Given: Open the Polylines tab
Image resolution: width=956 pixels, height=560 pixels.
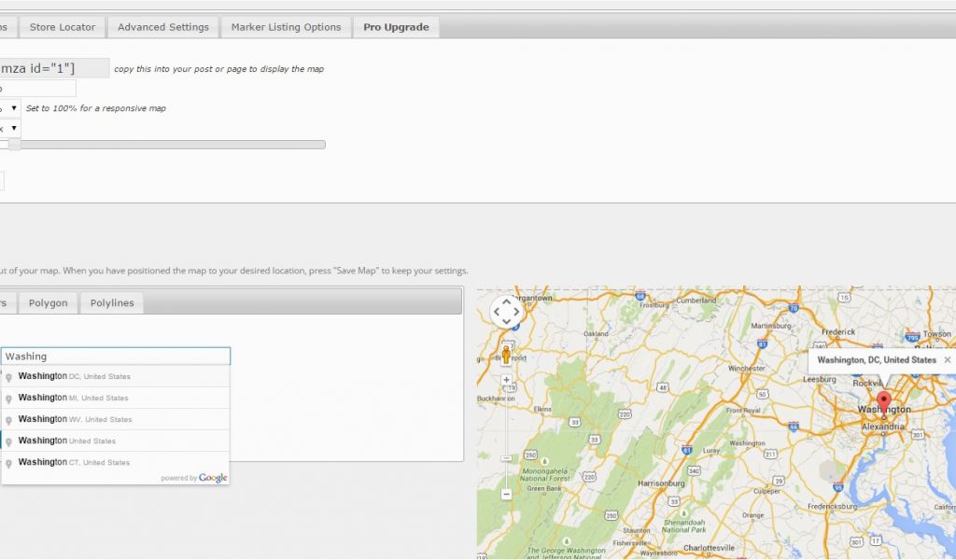Looking at the screenshot, I should (112, 302).
